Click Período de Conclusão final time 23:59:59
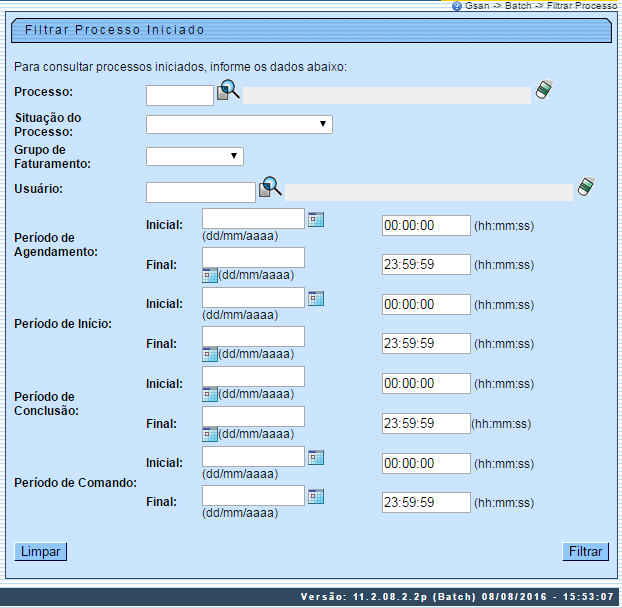 [426, 423]
